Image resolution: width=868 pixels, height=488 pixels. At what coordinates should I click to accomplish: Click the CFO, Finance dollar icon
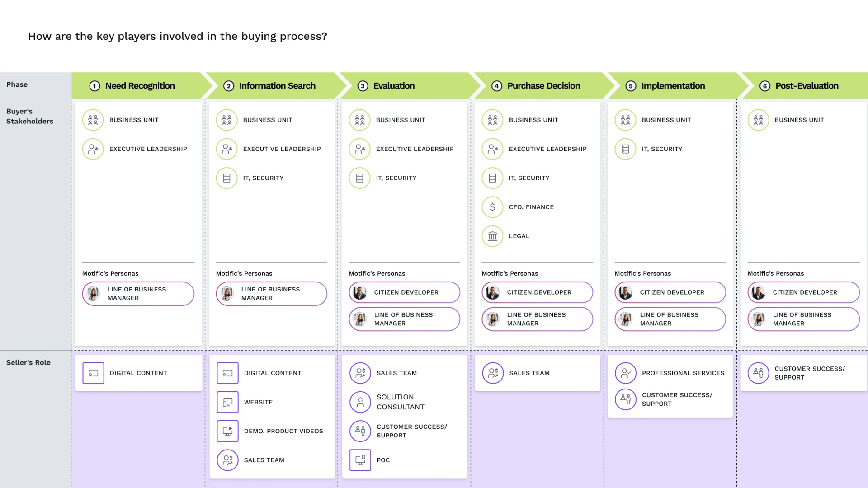coord(492,207)
